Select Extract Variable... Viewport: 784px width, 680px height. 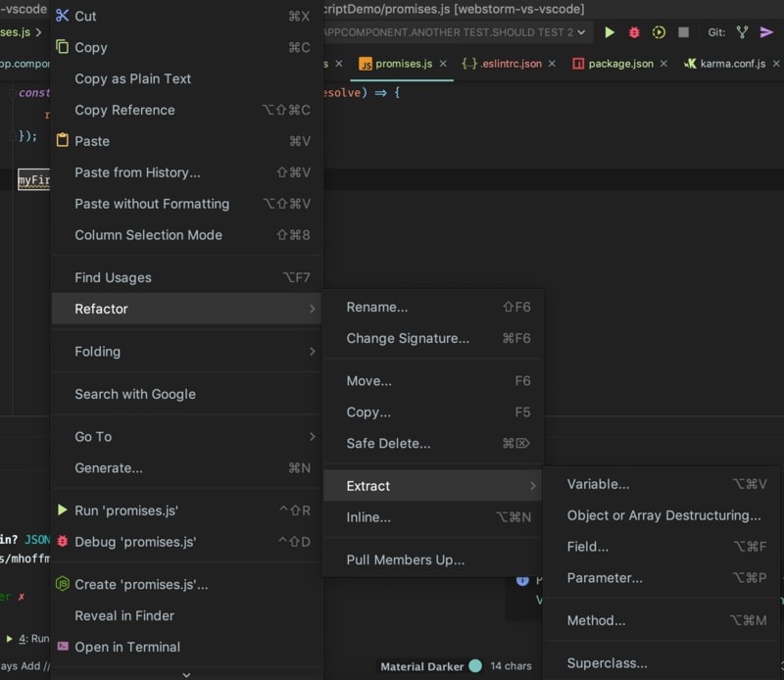662,483
